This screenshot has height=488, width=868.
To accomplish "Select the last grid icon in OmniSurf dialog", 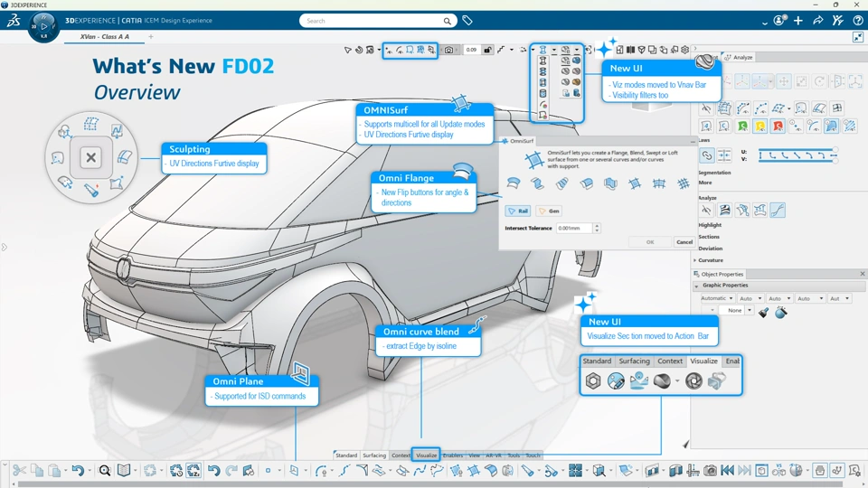I will [684, 183].
